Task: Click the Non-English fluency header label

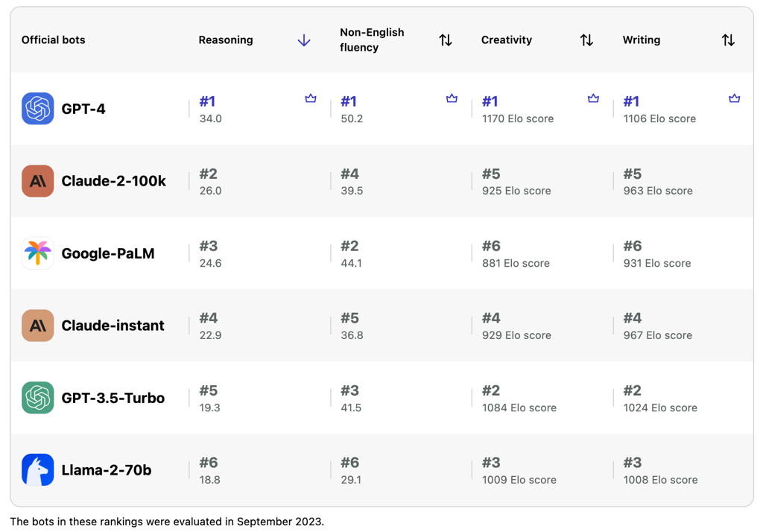Action: point(372,40)
